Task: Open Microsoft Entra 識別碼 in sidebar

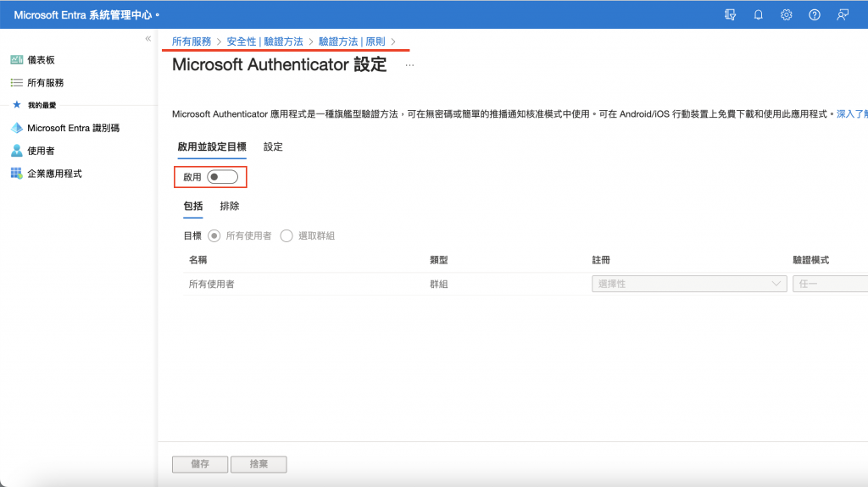Action: click(x=73, y=128)
